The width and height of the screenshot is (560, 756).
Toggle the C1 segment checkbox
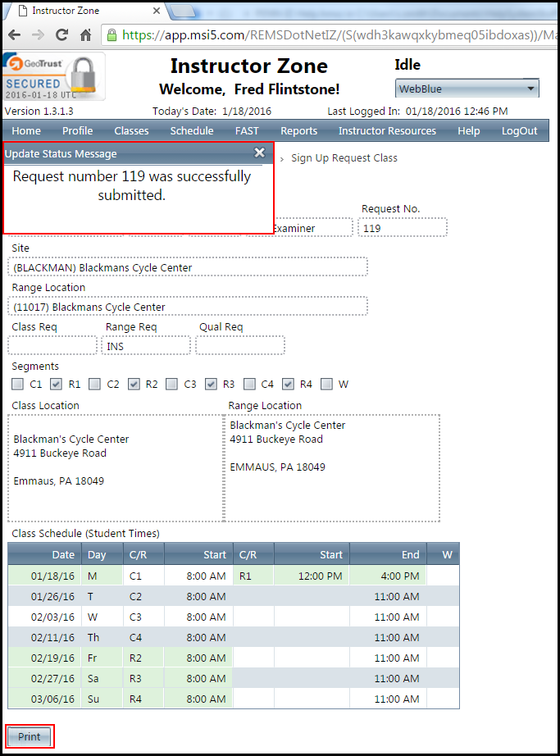tap(17, 384)
